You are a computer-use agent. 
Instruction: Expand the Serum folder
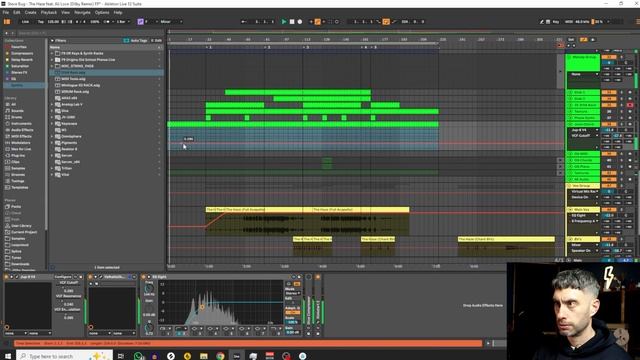(x=52, y=156)
